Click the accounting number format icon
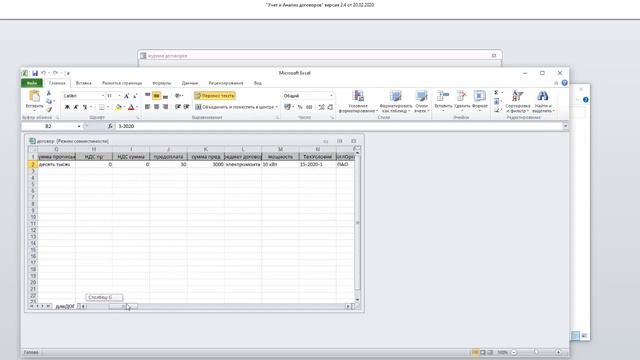This screenshot has height=360, width=640. tap(287, 107)
